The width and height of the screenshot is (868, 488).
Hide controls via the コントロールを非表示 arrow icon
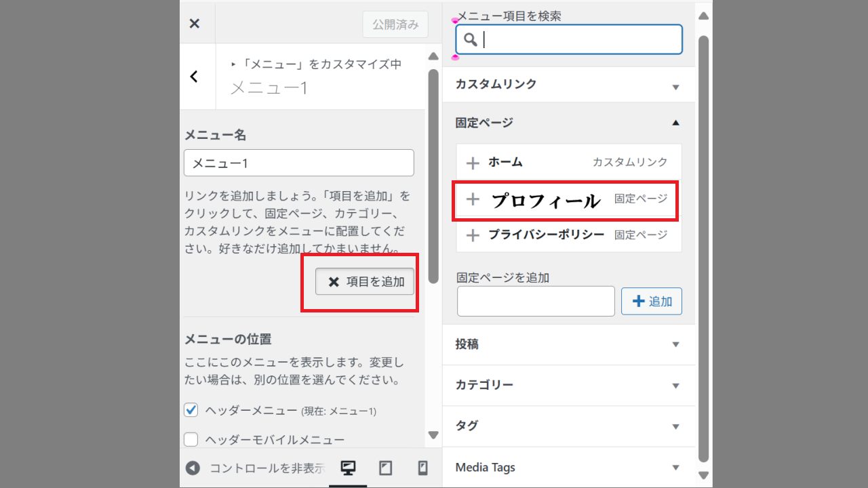point(193,468)
